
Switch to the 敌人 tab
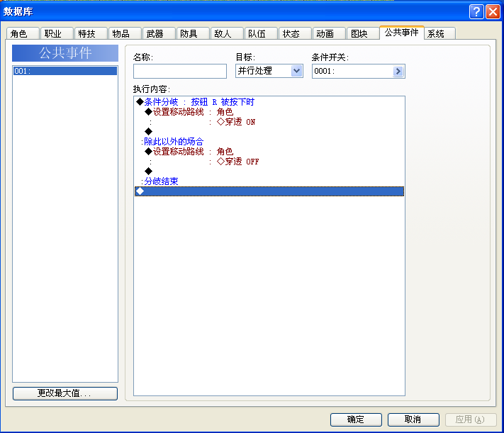227,33
